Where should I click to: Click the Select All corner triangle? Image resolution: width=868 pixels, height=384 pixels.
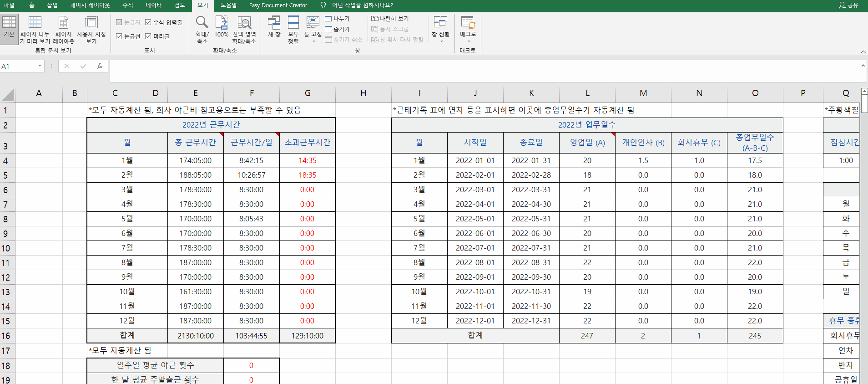[8, 95]
